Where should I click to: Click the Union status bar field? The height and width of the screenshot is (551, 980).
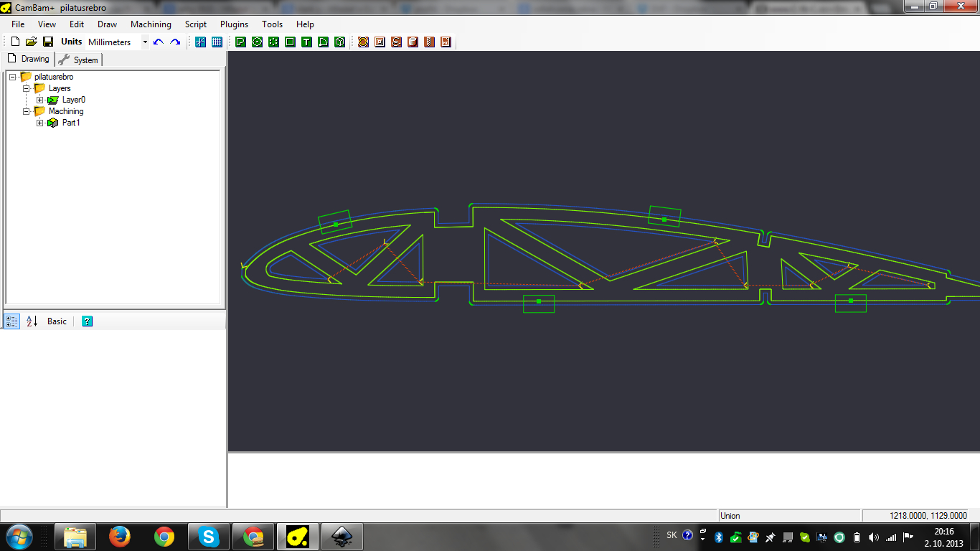coord(789,516)
